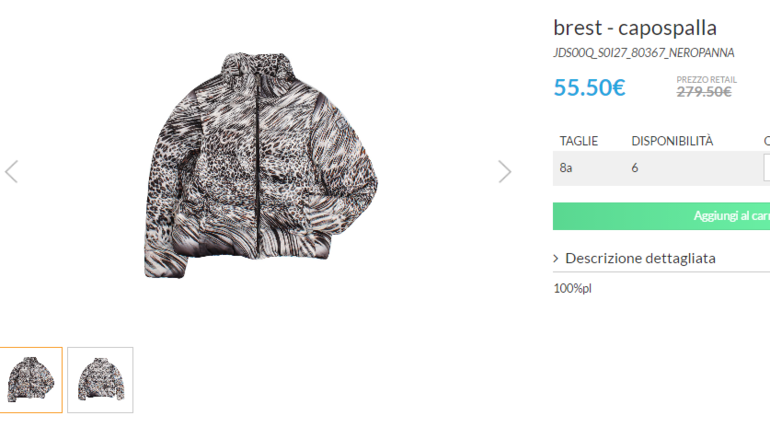Image resolution: width=770 pixels, height=427 pixels.
Task: Click the PREZZO RETAIL label
Action: coord(706,79)
